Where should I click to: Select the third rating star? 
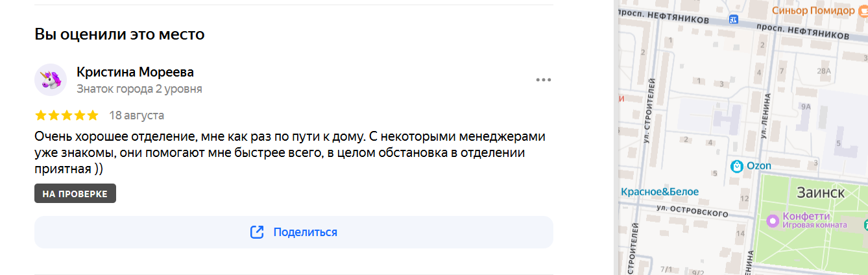point(67,115)
